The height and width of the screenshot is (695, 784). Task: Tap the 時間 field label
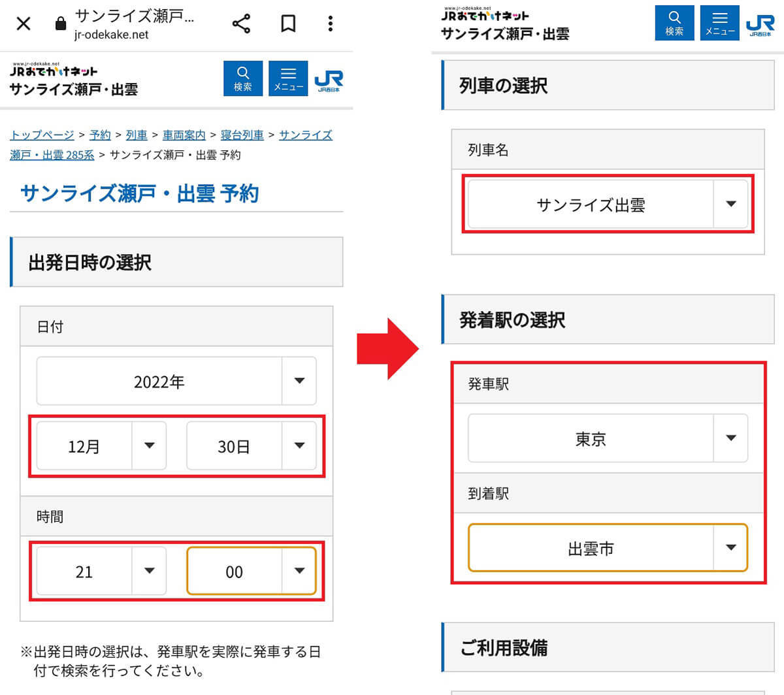pyautogui.click(x=50, y=517)
